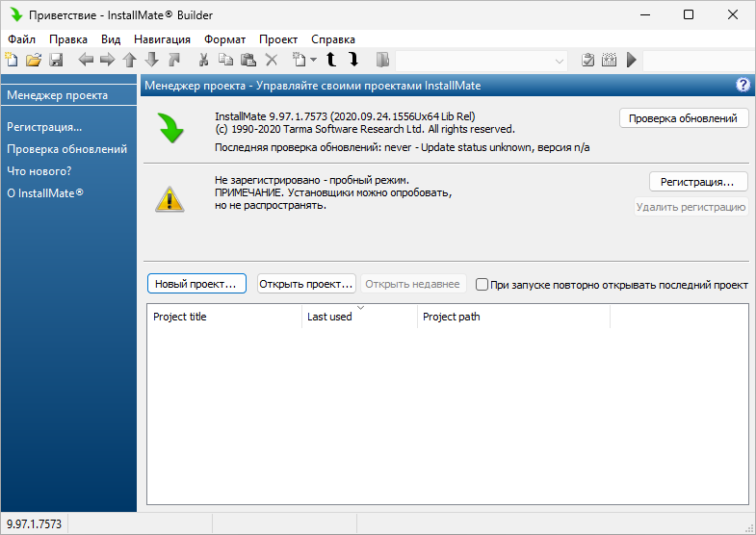Click the Run play triangle icon
The height and width of the screenshot is (535, 756).
pyautogui.click(x=632, y=60)
